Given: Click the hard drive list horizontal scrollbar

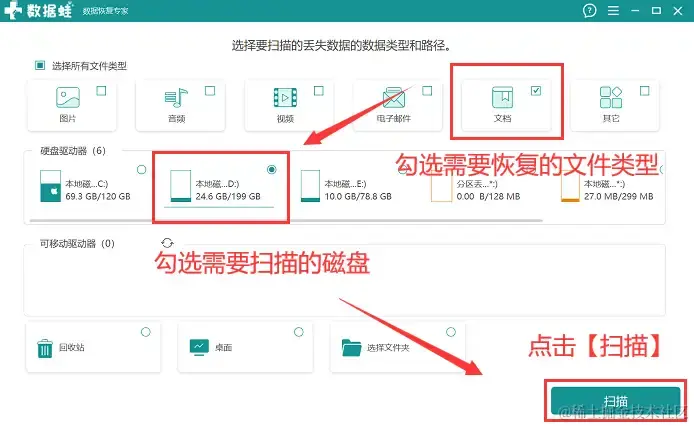Looking at the screenshot, I should (286, 220).
